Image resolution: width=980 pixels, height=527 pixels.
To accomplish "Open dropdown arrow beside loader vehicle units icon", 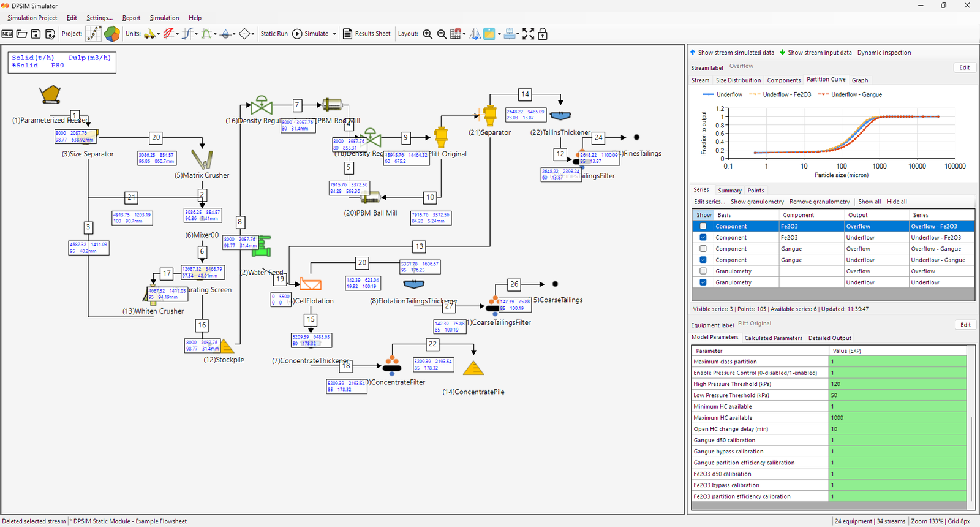I will click(x=159, y=34).
